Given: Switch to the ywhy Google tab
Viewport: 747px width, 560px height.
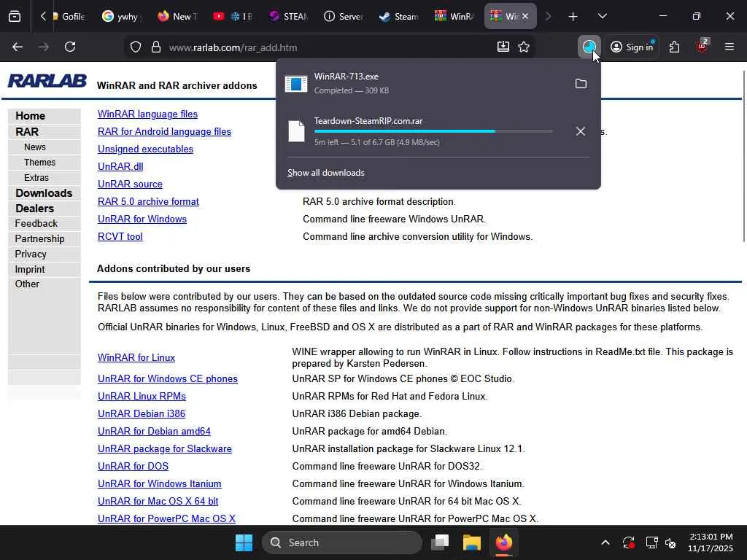Looking at the screenshot, I should click(x=122, y=17).
